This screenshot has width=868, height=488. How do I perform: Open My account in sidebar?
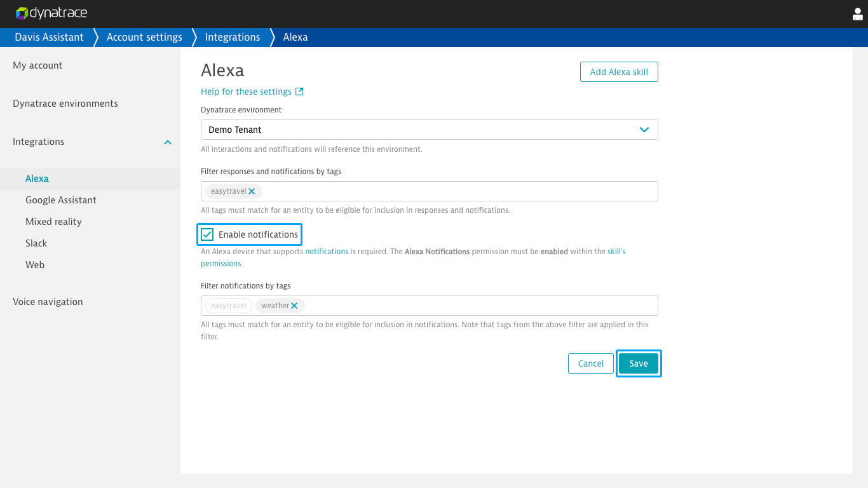37,65
